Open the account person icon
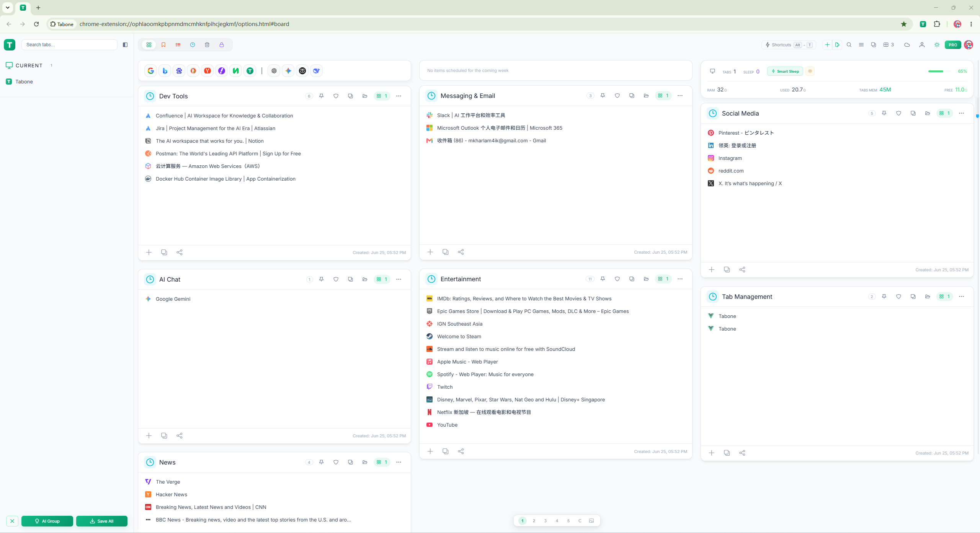This screenshot has width=980, height=533. [x=922, y=45]
